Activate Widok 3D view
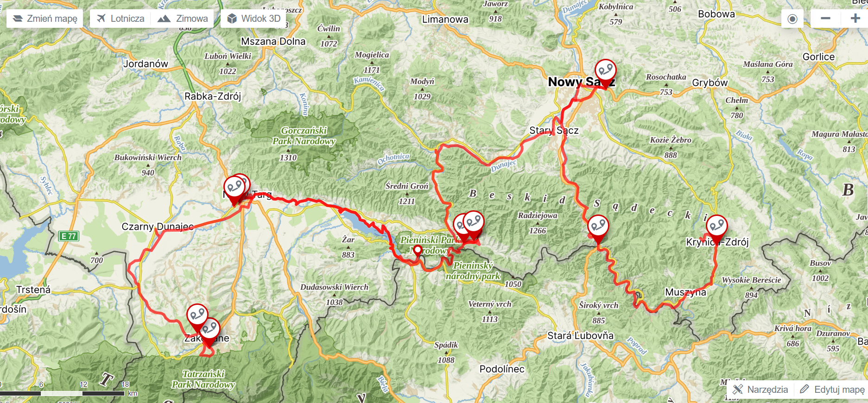 click(254, 19)
